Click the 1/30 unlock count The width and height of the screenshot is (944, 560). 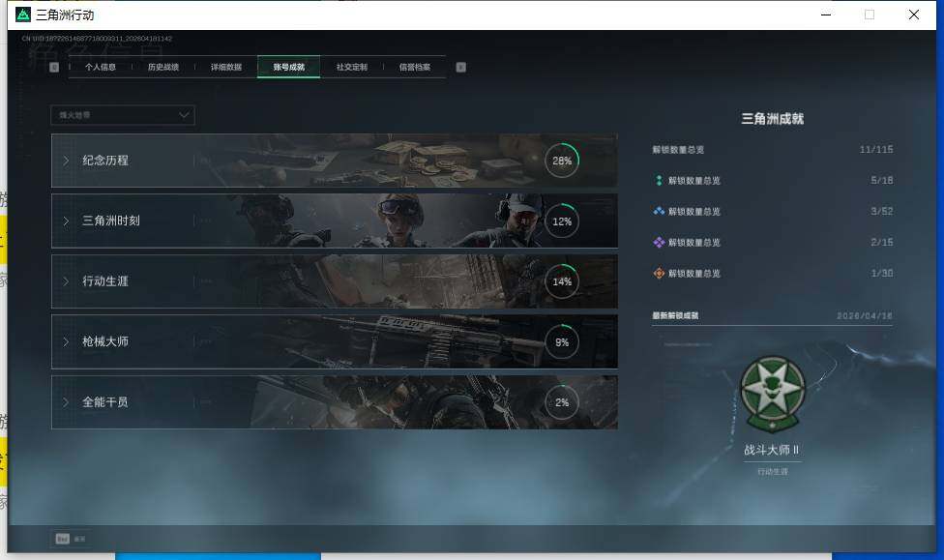pyautogui.click(x=882, y=274)
